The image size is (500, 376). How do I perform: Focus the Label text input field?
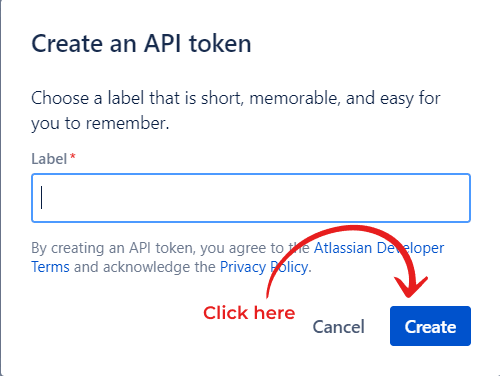click(251, 198)
